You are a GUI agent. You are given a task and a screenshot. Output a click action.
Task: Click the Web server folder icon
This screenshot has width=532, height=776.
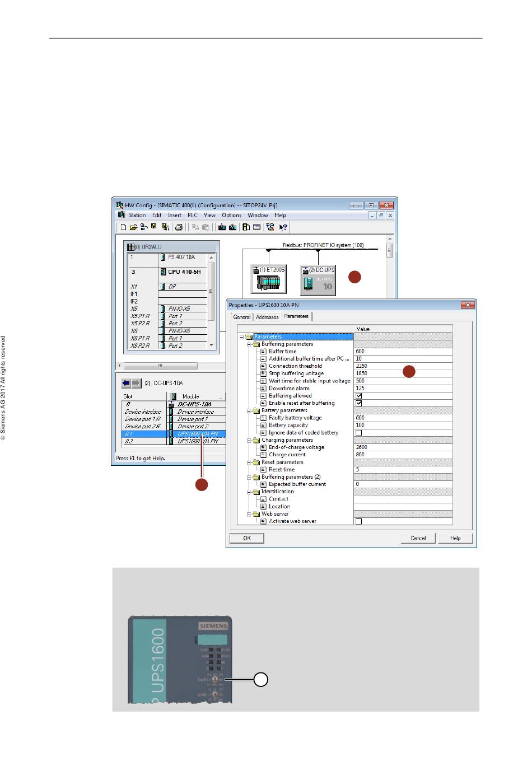(x=256, y=514)
